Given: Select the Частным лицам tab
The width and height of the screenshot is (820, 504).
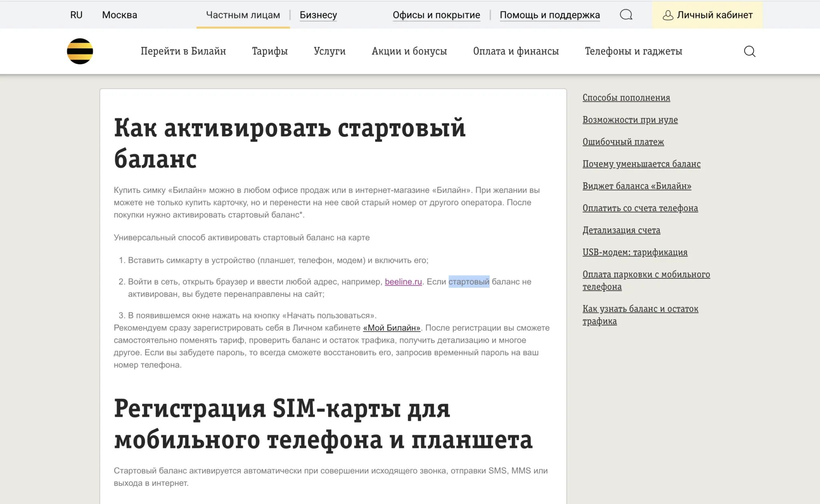Looking at the screenshot, I should click(243, 15).
